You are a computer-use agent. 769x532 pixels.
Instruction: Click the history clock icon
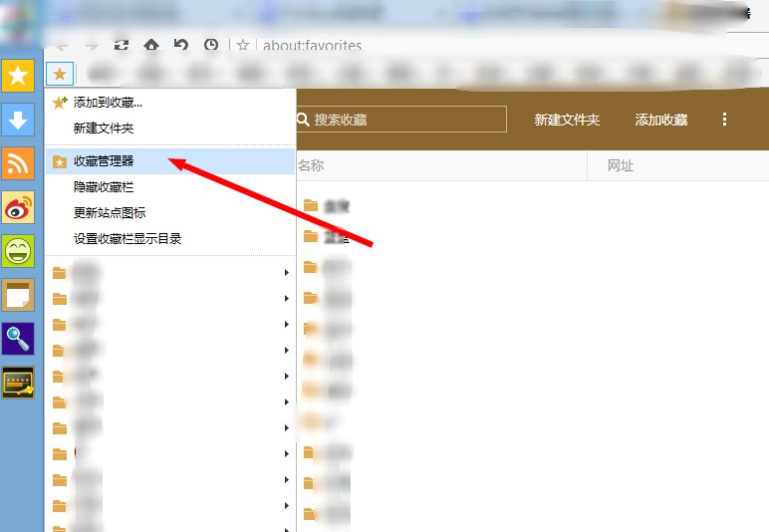(x=211, y=45)
